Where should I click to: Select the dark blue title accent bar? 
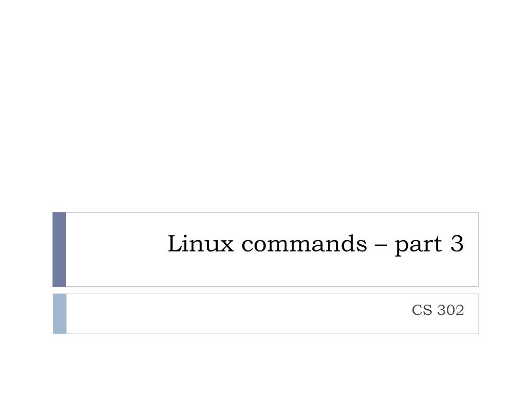59,249
